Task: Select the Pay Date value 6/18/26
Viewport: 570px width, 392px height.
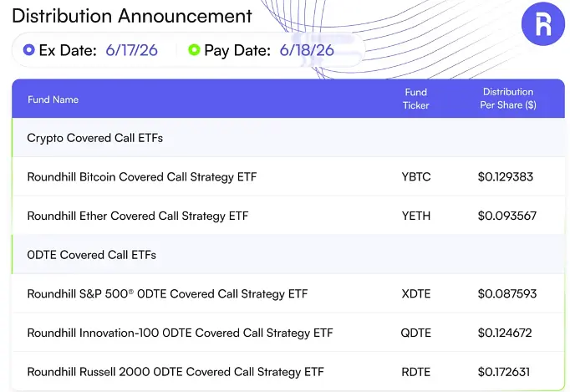Action: click(307, 50)
